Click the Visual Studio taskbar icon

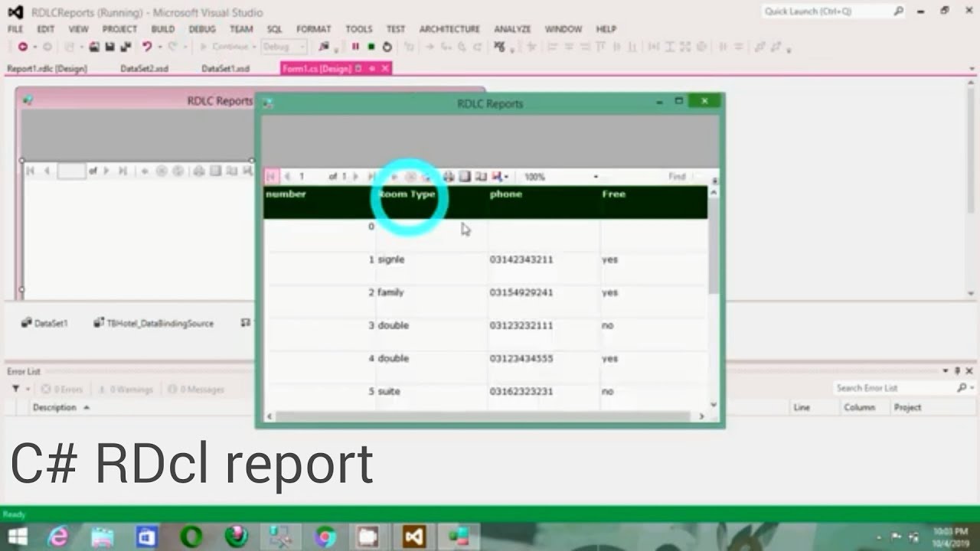click(x=414, y=537)
